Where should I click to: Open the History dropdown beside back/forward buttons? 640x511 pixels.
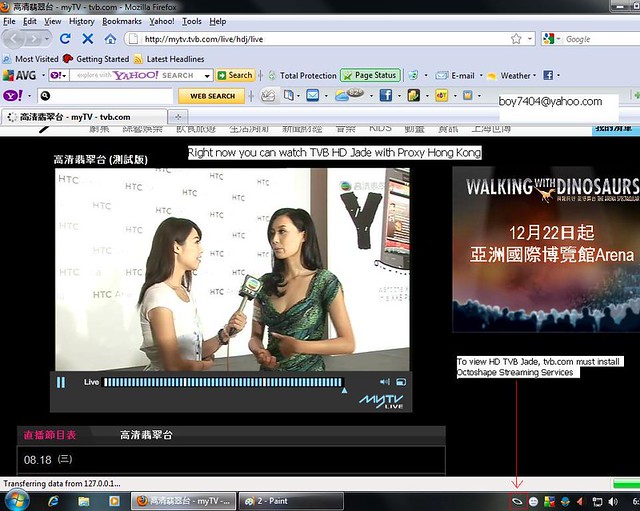tap(47, 39)
